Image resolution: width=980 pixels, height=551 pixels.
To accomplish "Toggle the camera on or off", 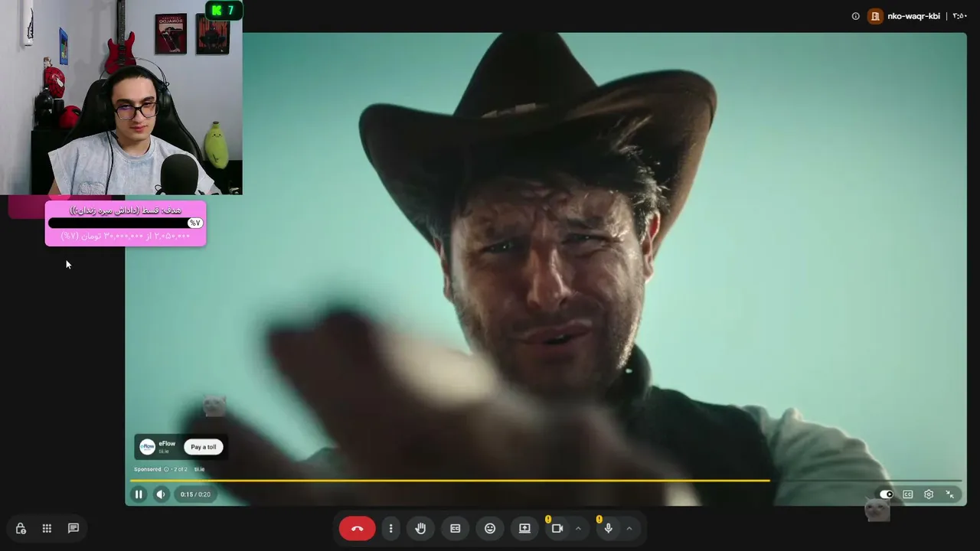I will (557, 528).
